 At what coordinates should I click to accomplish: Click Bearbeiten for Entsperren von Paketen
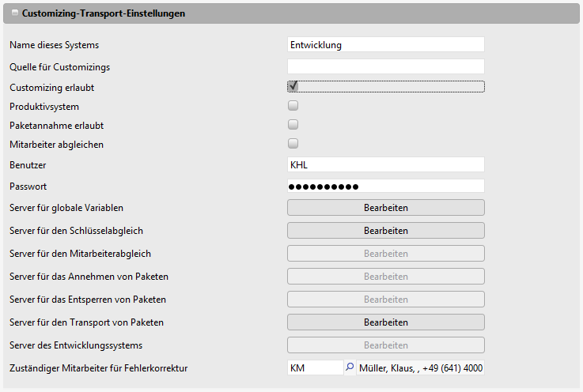pyautogui.click(x=385, y=300)
